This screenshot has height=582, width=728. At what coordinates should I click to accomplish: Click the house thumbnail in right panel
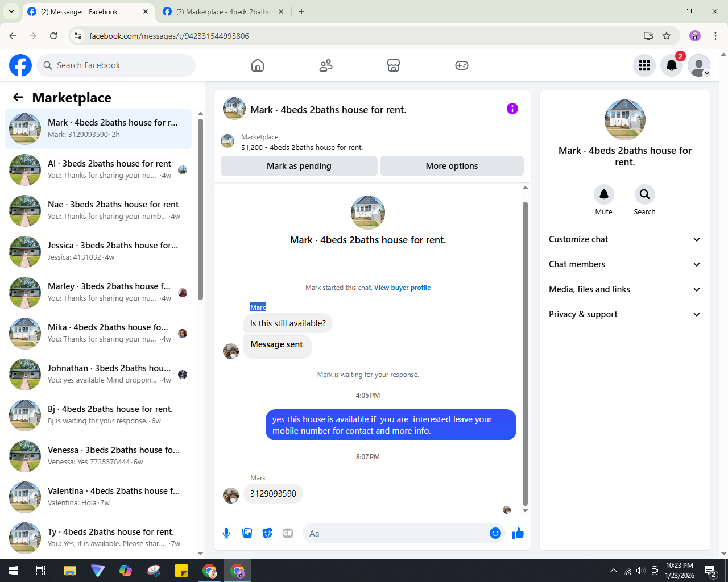pos(625,120)
